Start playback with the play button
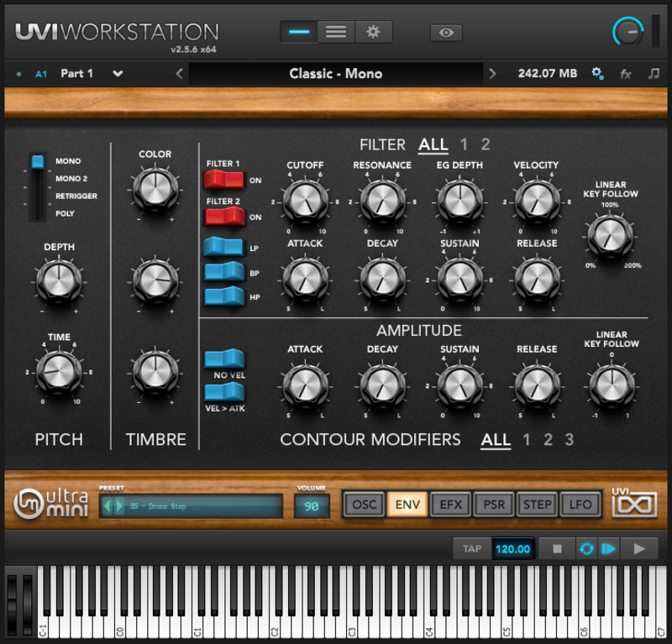 [x=639, y=549]
